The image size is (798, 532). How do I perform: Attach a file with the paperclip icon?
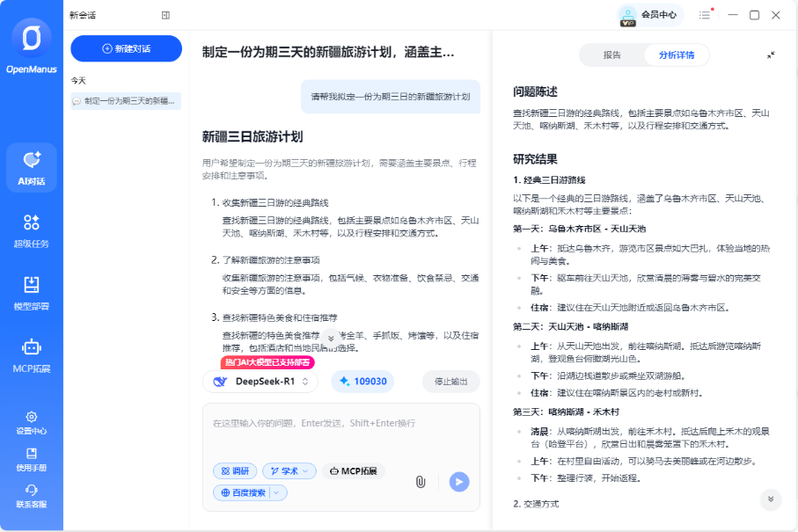[420, 482]
